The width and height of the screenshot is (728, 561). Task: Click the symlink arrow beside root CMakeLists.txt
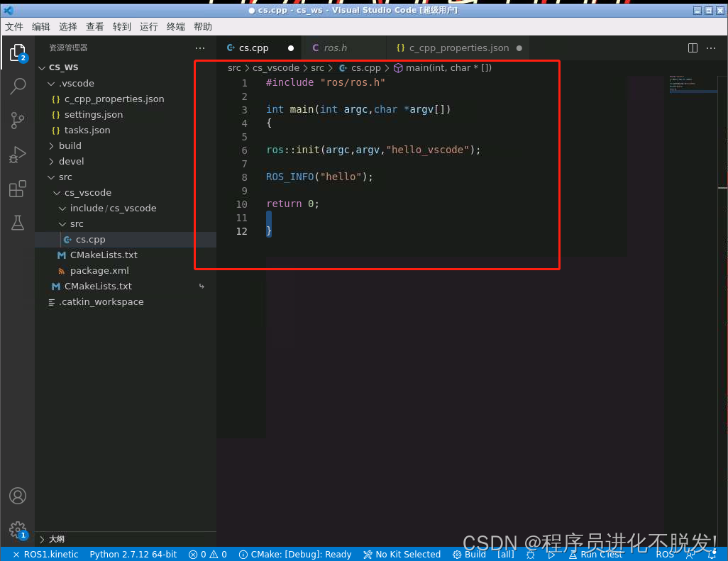(x=202, y=287)
